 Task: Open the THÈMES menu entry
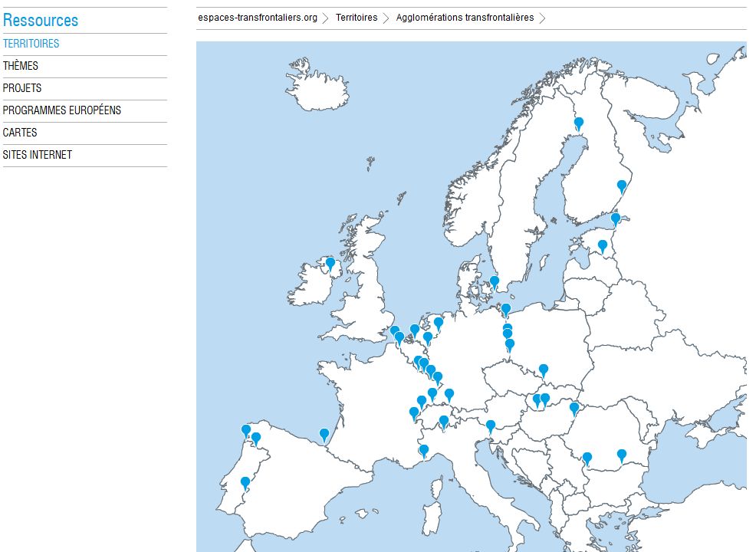[x=20, y=66]
